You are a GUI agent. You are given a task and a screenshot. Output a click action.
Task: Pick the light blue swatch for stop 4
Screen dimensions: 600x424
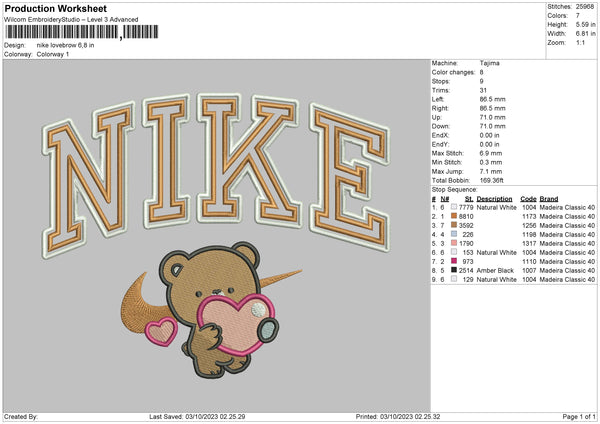(454, 234)
